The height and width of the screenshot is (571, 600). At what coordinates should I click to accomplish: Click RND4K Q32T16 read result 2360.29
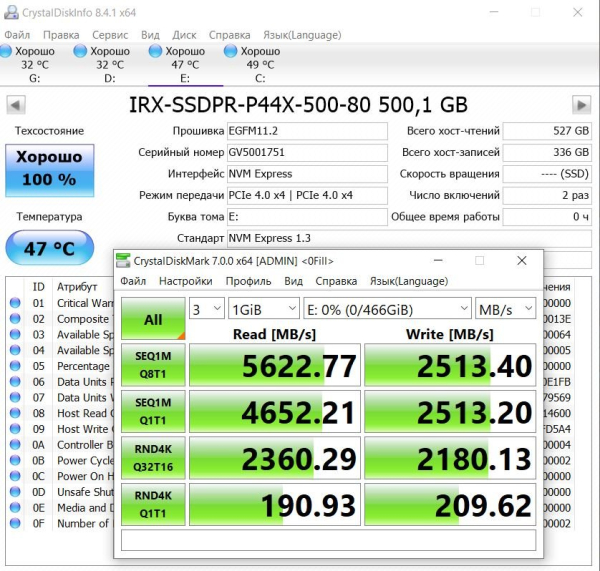[x=275, y=458]
